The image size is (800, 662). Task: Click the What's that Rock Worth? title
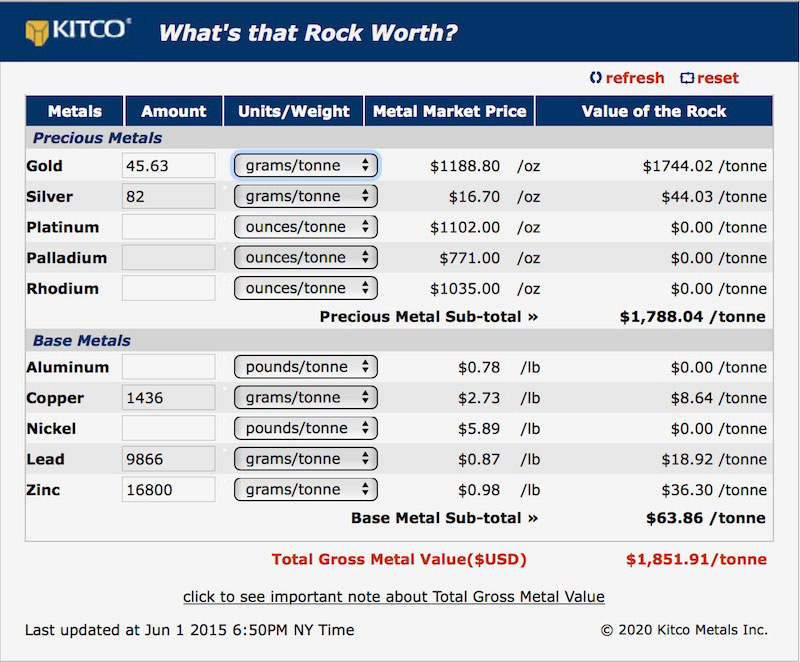click(x=308, y=33)
